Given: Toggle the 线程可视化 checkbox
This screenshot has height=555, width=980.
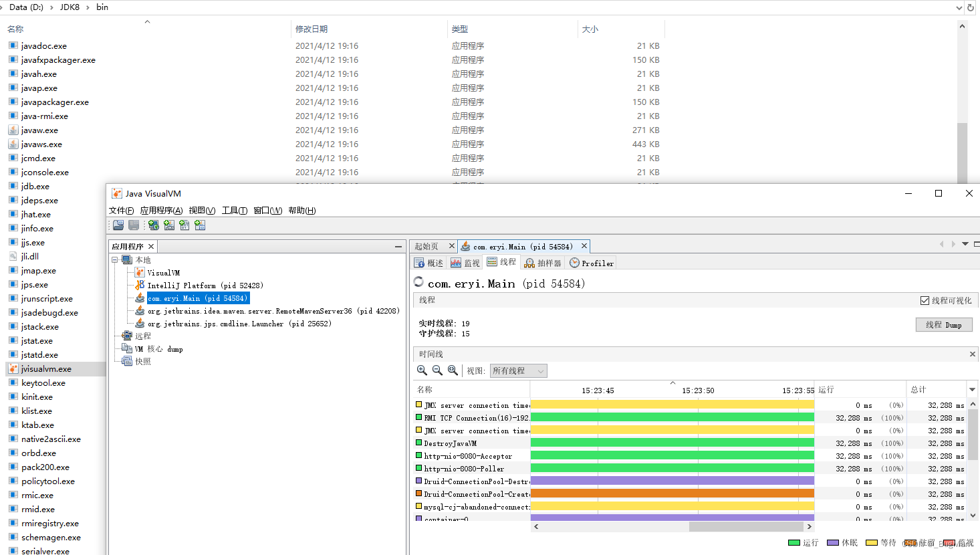Looking at the screenshot, I should click(x=925, y=300).
